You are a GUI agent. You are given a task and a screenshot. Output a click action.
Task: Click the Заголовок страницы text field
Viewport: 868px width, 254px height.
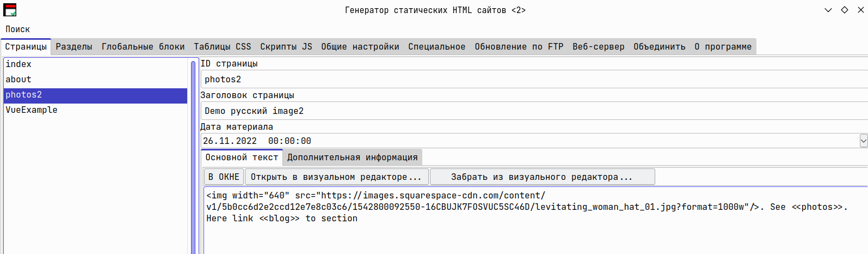pyautogui.click(x=534, y=111)
